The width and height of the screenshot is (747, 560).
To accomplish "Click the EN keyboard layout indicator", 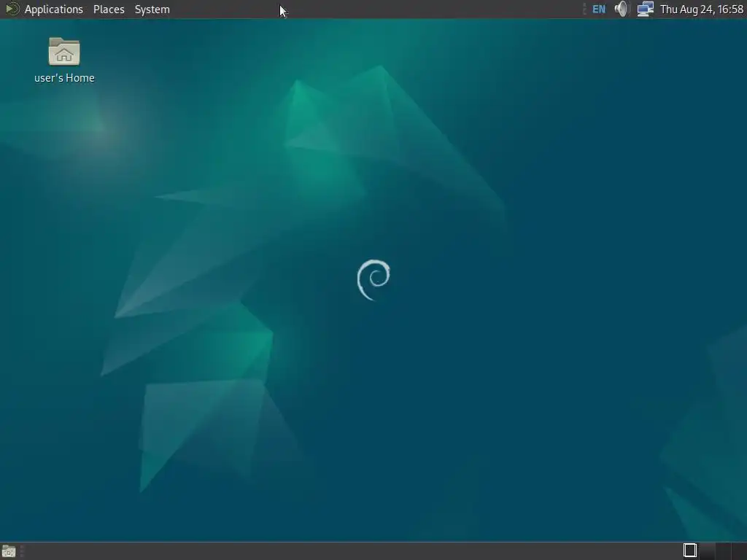I will click(598, 9).
